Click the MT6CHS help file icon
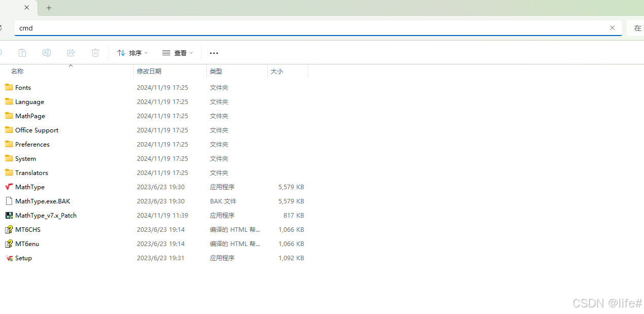644x314 pixels. pyautogui.click(x=9, y=229)
